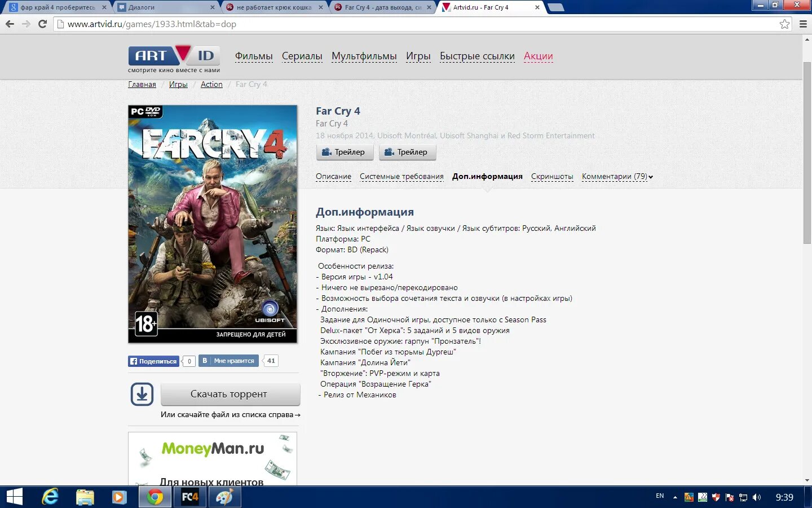812x508 pixels.
Task: Reload the page with the refresh icon
Action: (42, 24)
